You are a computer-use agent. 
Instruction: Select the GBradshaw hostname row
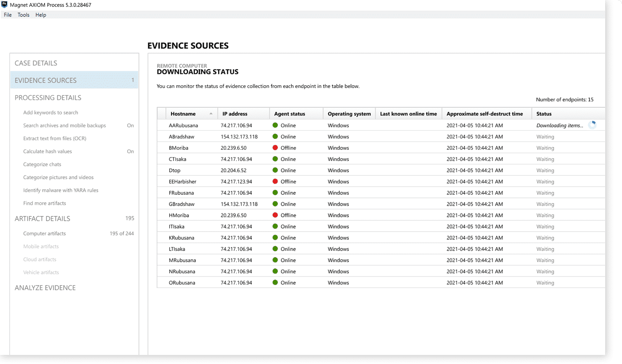[x=182, y=204]
